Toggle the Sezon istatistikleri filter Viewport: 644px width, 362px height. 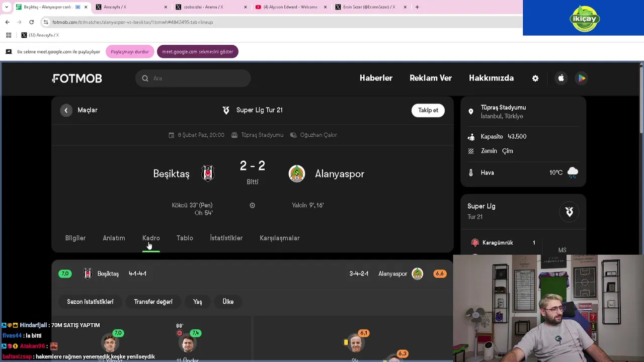pyautogui.click(x=91, y=302)
